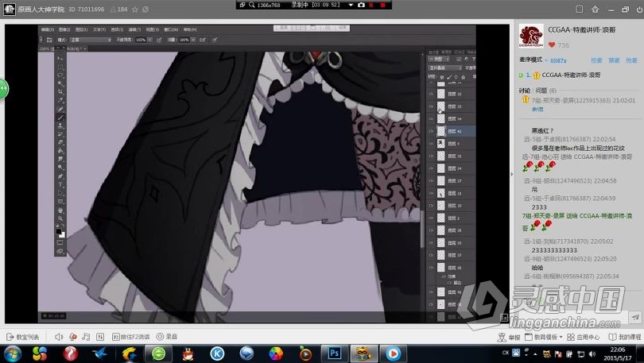
Task: Select the Gradient tool
Action: coord(60,152)
